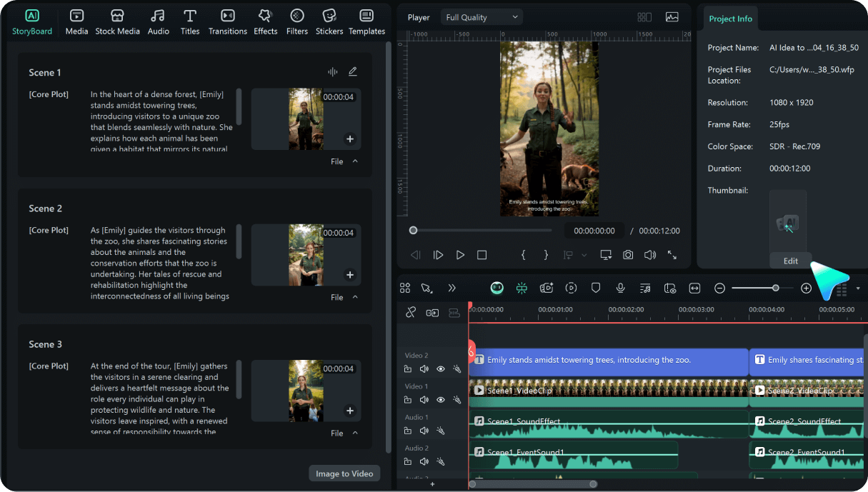This screenshot has height=492, width=868.
Task: Open the AI copilot face icon
Action: point(497,288)
